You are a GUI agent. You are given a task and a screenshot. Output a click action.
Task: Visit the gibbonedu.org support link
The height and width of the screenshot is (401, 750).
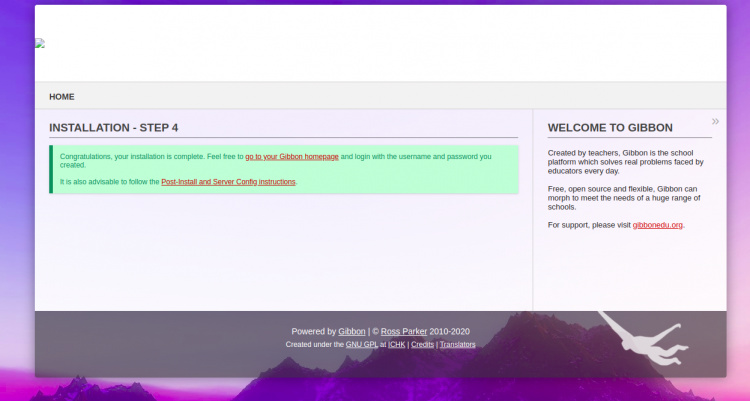(657, 225)
